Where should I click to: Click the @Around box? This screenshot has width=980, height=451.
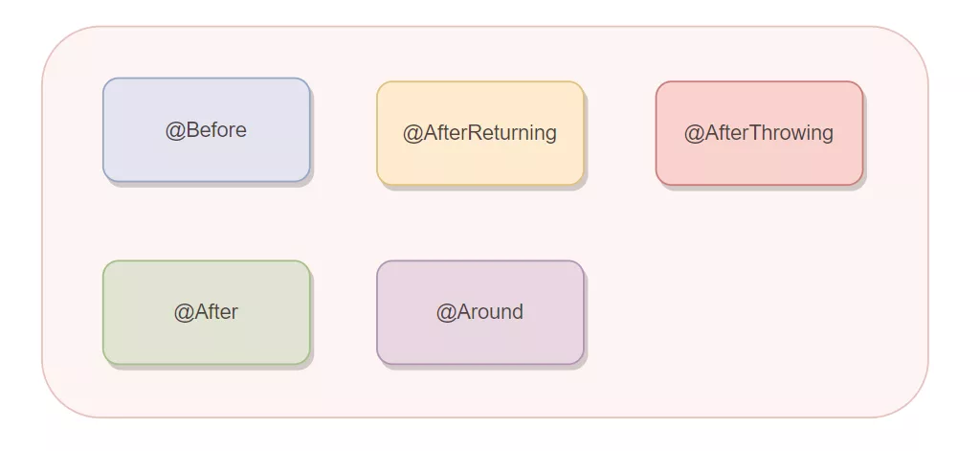coord(479,336)
